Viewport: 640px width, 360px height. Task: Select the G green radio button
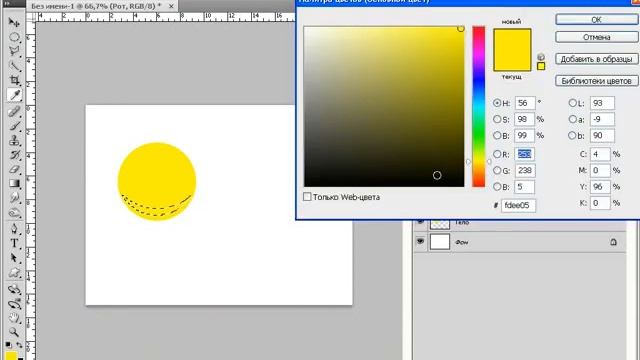(497, 170)
